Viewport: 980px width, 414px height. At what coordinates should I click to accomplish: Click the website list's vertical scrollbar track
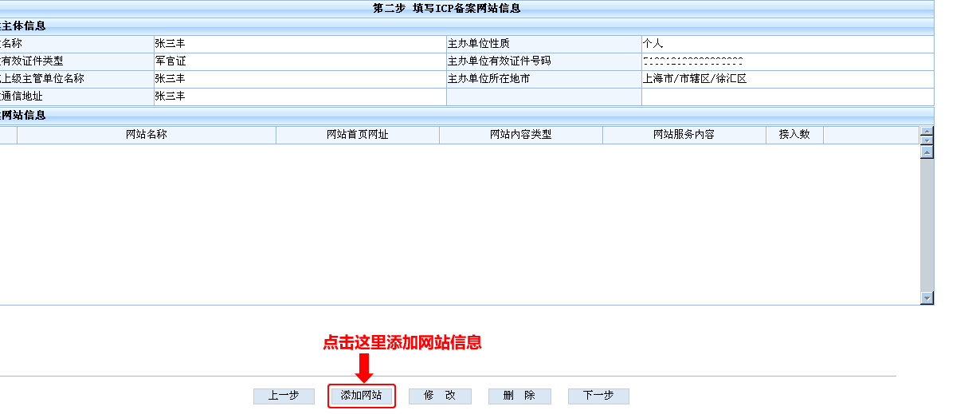pos(927,225)
